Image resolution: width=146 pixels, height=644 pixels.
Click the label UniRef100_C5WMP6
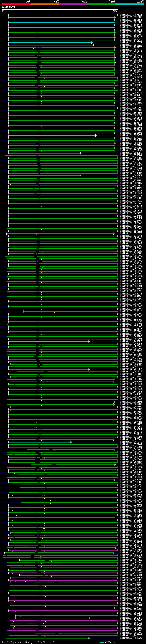[x=131, y=82]
